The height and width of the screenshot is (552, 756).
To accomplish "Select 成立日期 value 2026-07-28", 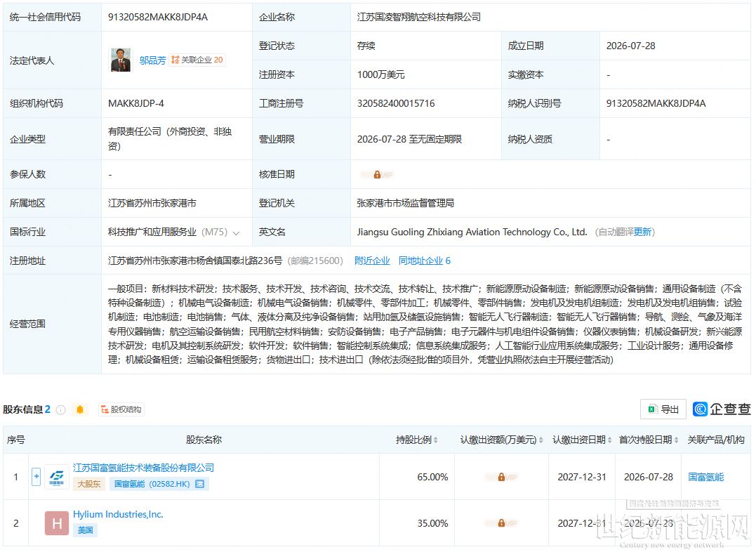I will pos(630,46).
